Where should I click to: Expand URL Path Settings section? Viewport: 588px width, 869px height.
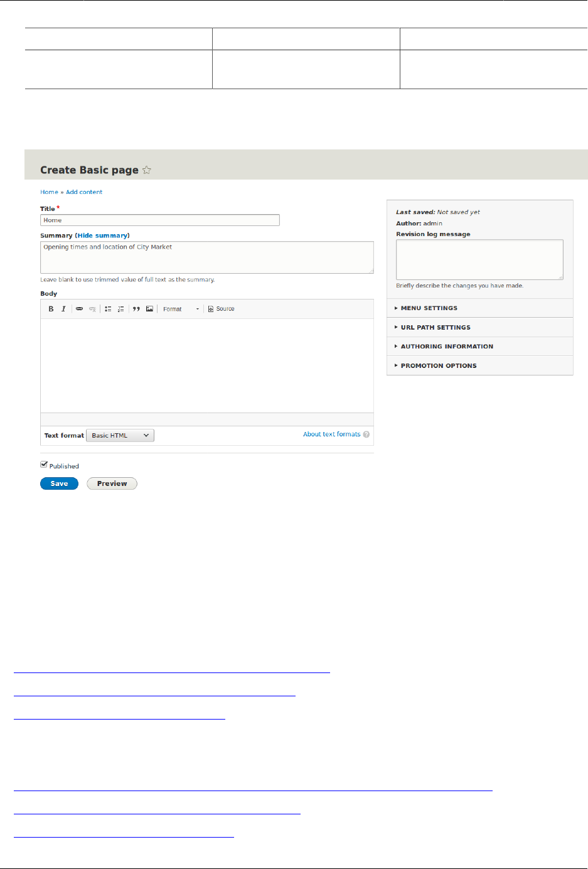[x=436, y=328]
